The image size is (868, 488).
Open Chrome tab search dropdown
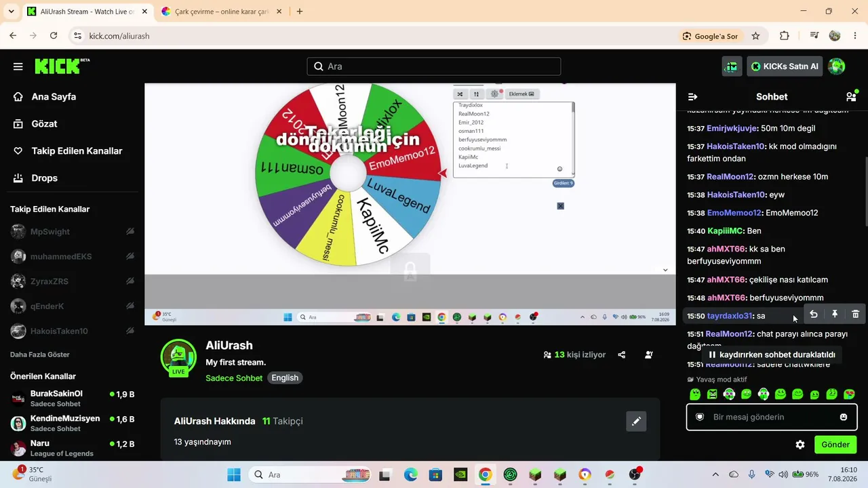coord(11,12)
